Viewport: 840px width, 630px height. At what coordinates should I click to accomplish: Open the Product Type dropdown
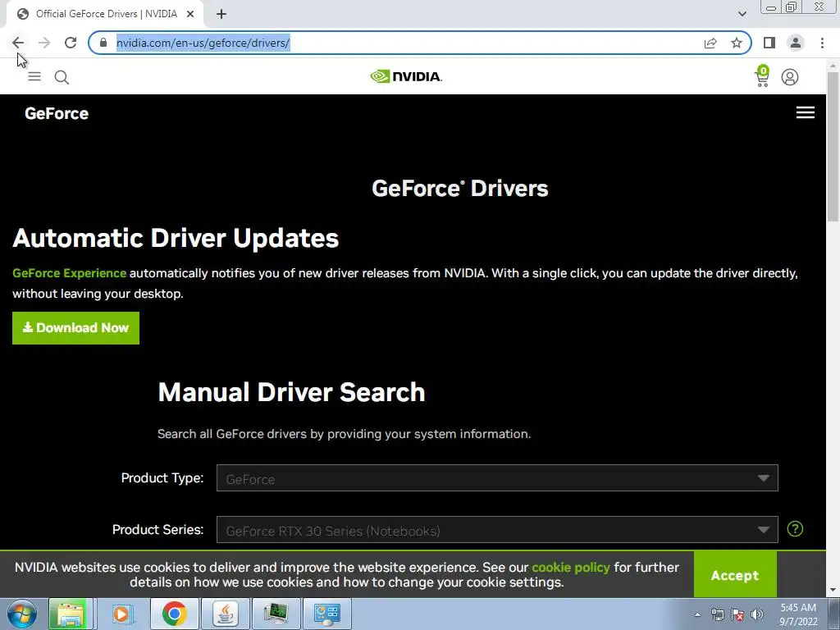coord(497,478)
